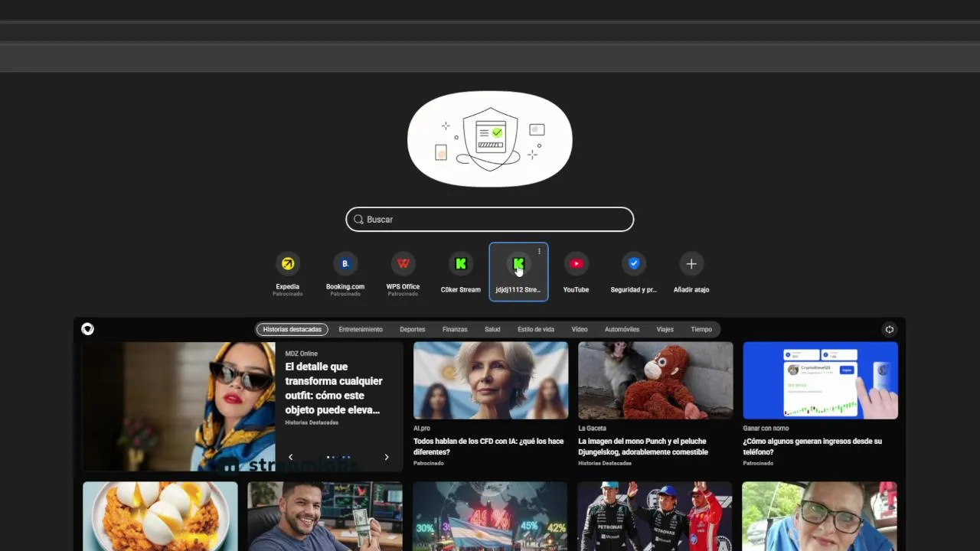Open the C0ker Stream Kick shortcut
The image size is (980, 551).
tap(461, 272)
